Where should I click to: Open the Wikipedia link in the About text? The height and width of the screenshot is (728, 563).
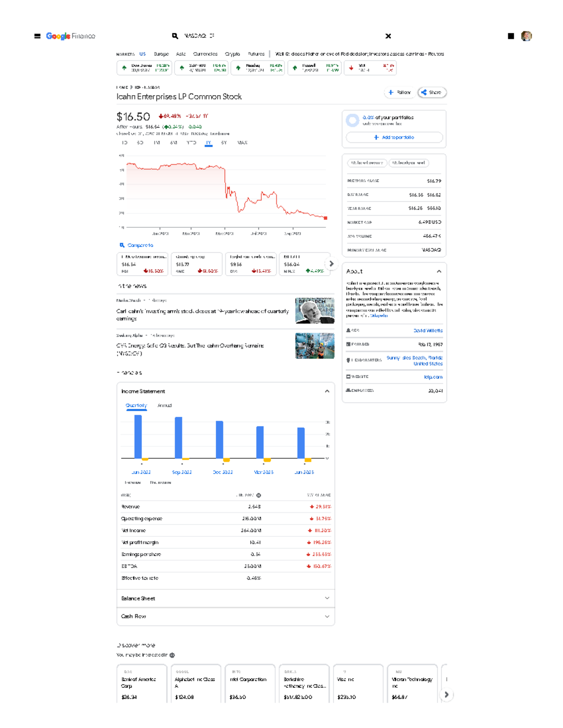379,315
